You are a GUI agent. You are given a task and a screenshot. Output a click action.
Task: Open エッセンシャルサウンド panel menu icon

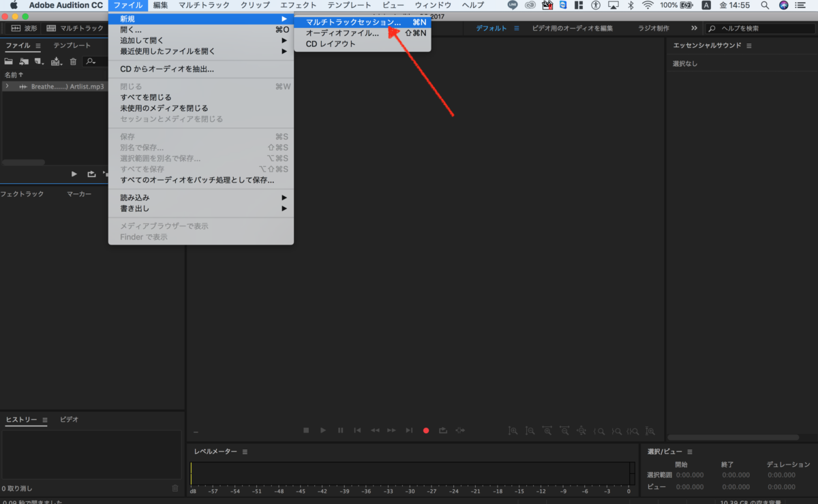[749, 46]
